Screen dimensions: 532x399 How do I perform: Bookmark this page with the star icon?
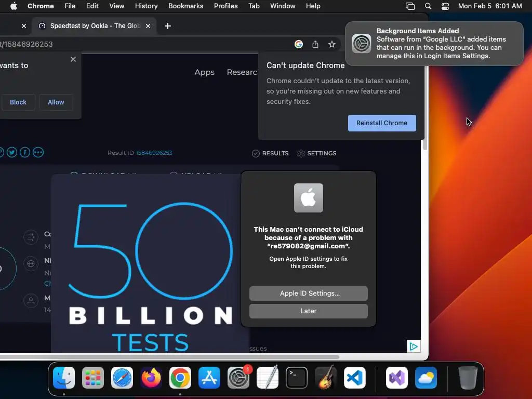[x=332, y=44]
